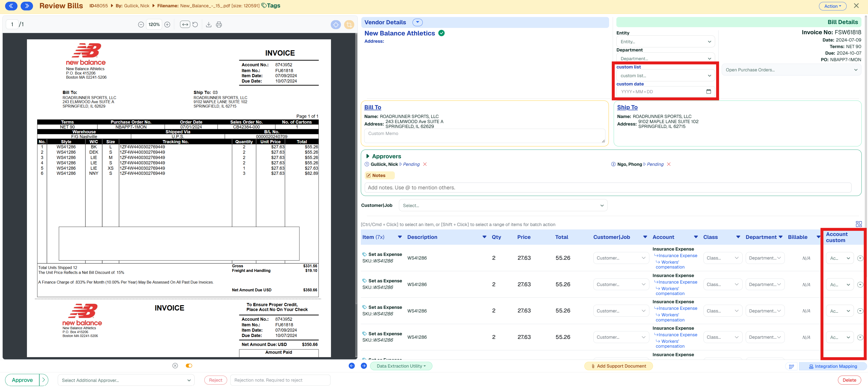
Task: Open the Action menu
Action: (832, 6)
